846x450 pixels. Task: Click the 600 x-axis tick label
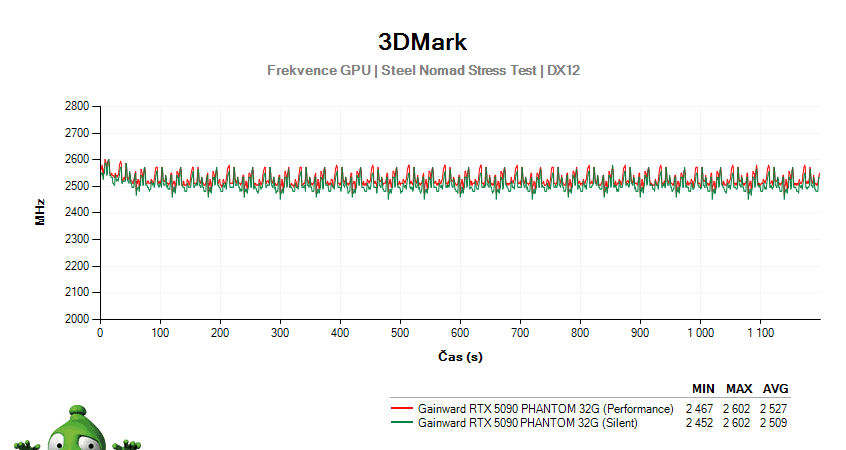tap(460, 333)
